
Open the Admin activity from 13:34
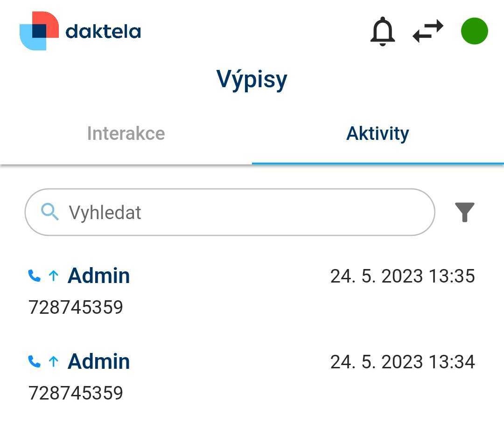coord(99,362)
